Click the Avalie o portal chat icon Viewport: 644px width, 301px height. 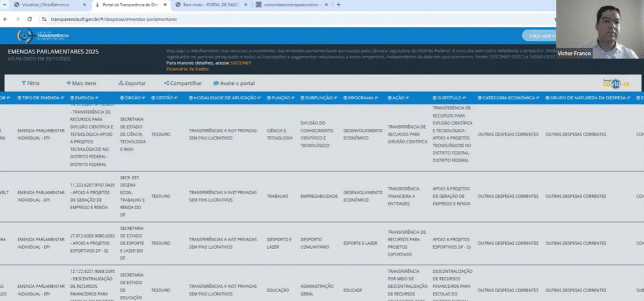click(216, 83)
